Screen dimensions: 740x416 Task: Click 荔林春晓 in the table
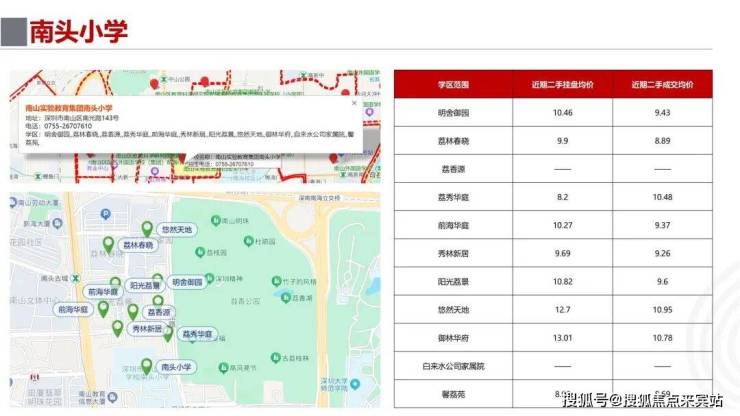pos(453,141)
